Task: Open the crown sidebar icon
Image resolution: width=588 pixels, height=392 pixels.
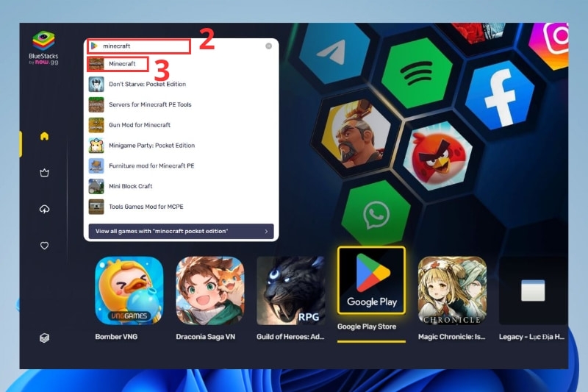Action: [44, 173]
